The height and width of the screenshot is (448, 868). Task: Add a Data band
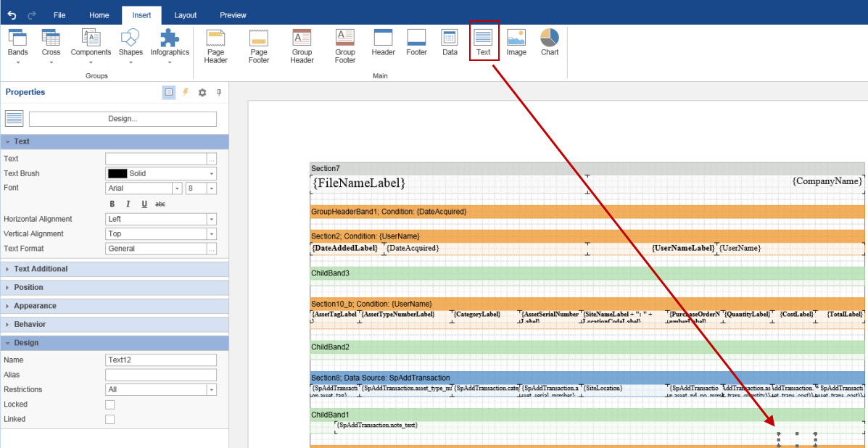point(450,42)
